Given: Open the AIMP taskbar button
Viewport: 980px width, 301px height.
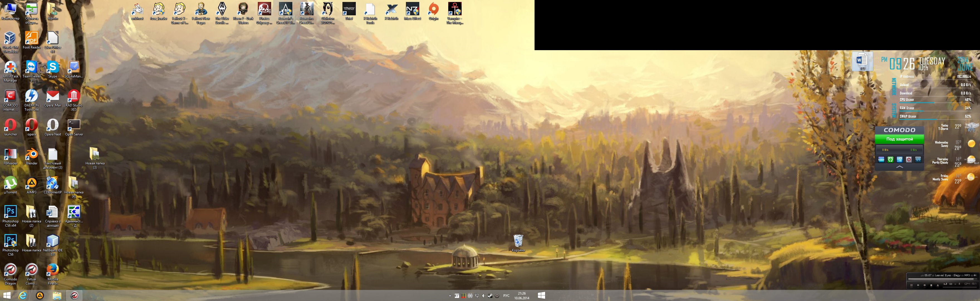Looking at the screenshot, I should (40, 296).
